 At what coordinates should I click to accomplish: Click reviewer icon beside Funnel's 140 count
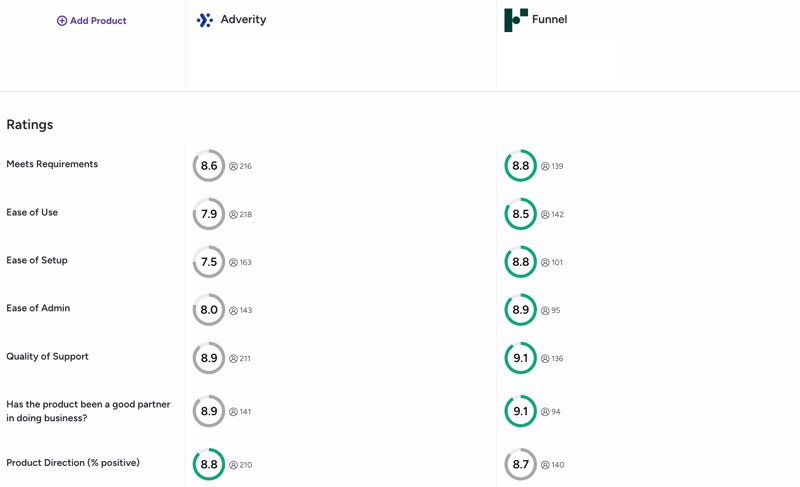[546, 465]
